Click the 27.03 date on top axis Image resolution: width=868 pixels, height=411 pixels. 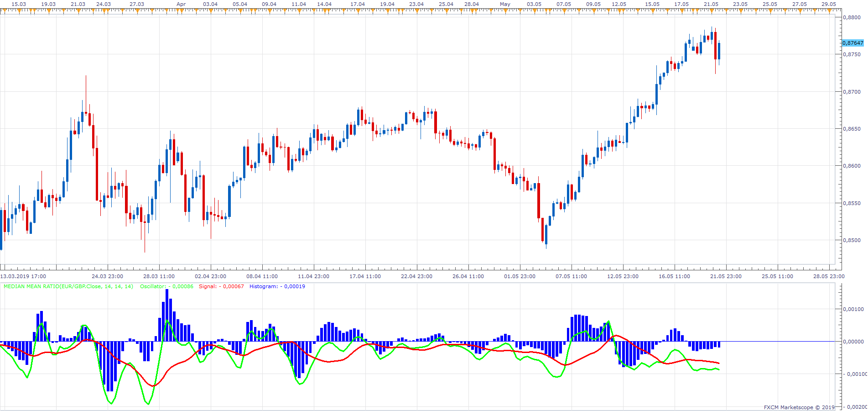pos(137,4)
